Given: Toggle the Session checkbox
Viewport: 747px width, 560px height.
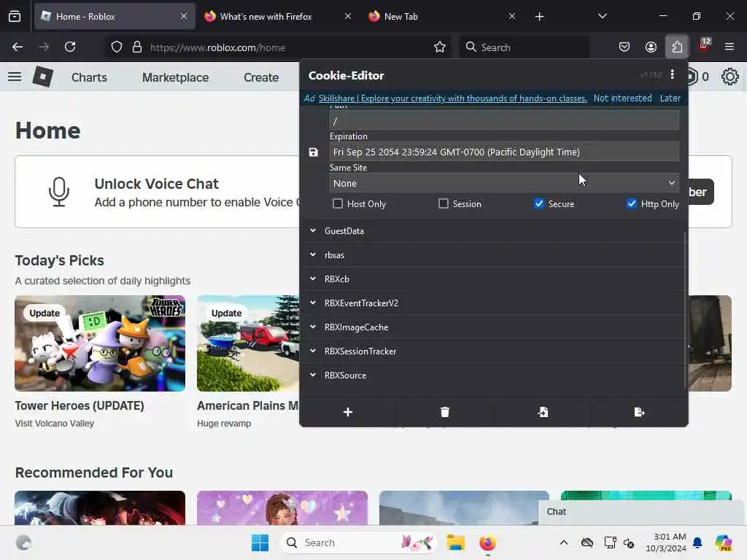Looking at the screenshot, I should (443, 204).
